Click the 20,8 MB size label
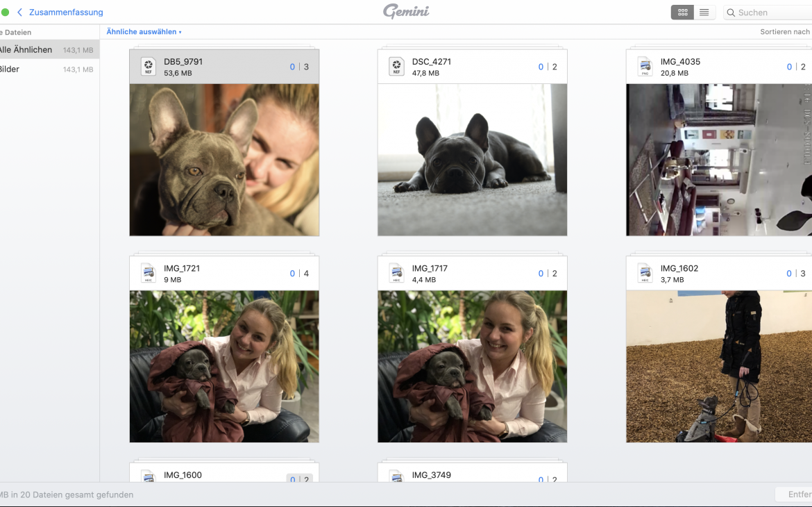The width and height of the screenshot is (812, 507). pos(675,73)
